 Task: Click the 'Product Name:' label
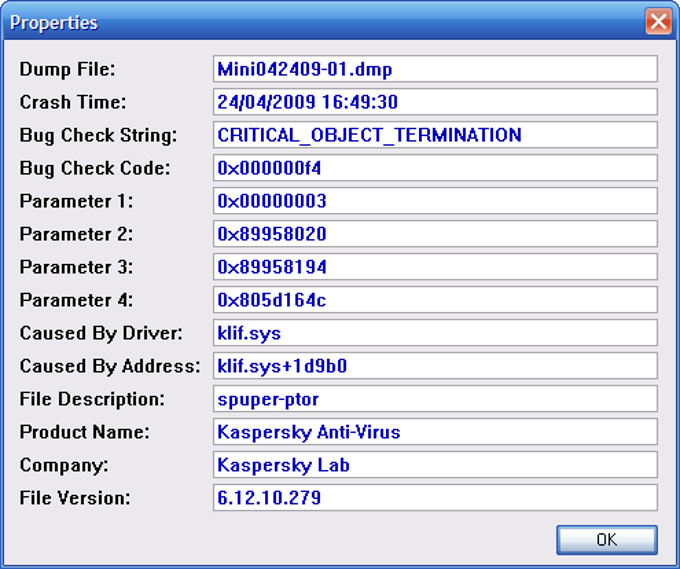click(x=85, y=432)
